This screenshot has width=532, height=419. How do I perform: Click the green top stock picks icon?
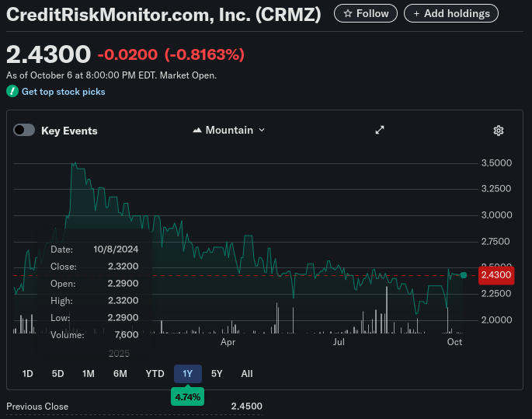tap(12, 92)
